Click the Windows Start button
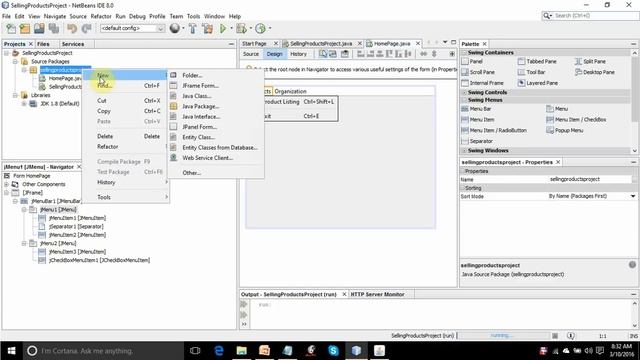The image size is (640, 360). (11, 351)
